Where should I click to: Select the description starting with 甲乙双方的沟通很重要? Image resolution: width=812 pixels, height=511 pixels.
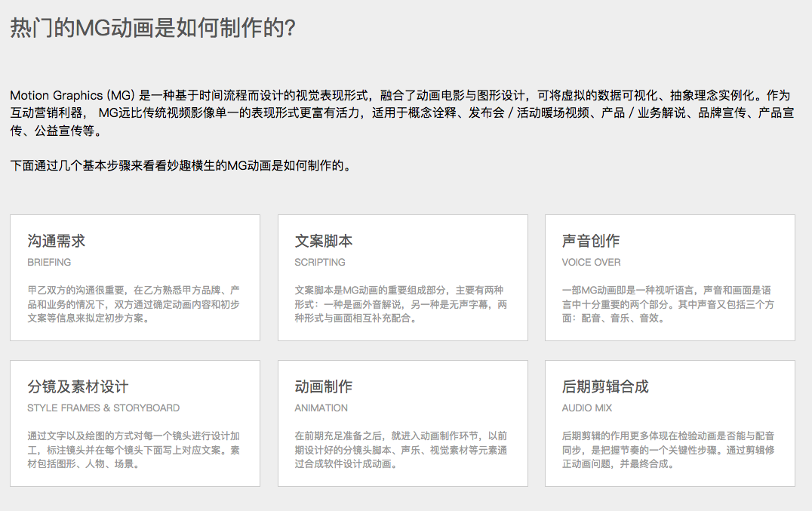tap(134, 303)
